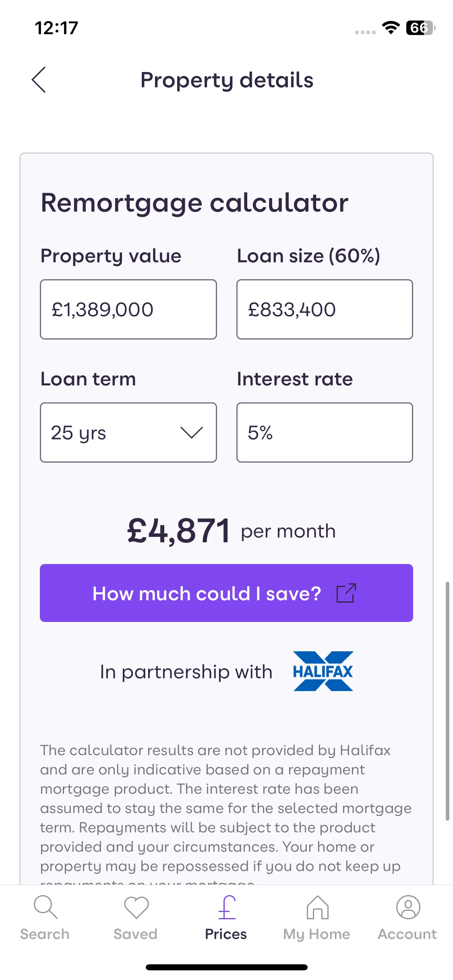Tap the battery indicator icon
453x980 pixels.
[420, 27]
